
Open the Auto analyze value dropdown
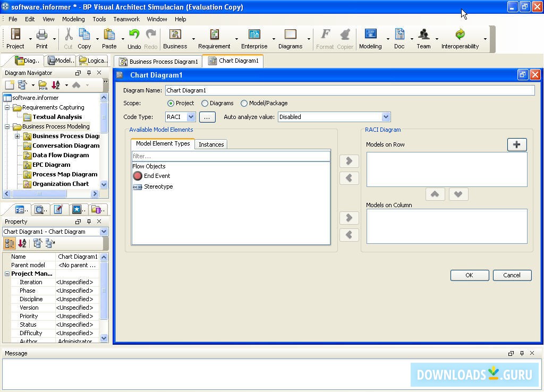coord(386,117)
